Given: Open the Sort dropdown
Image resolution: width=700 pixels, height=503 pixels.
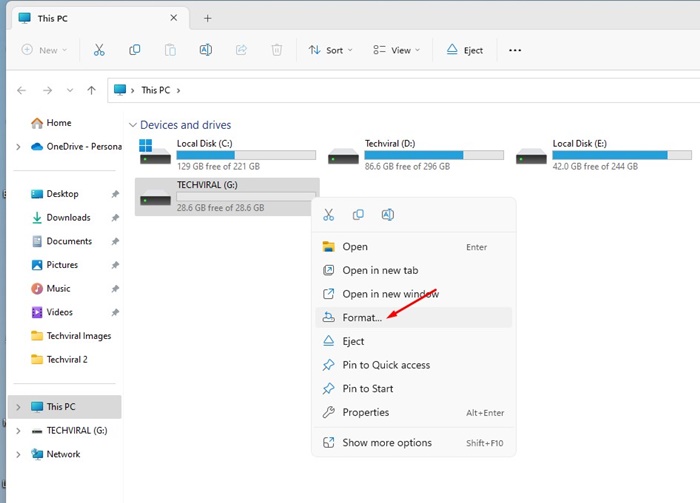Looking at the screenshot, I should (328, 50).
